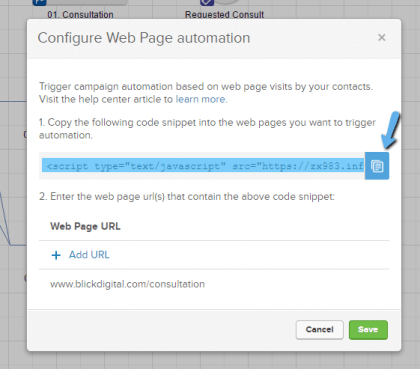The image size is (420, 369).
Task: Select the 01. Consultation sequence label
Action: point(80,15)
